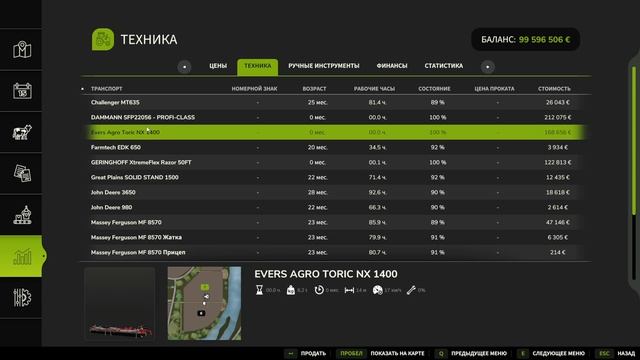This screenshot has height=360, width=640.
Task: Click the Evers Agro vehicle preview thumbnail
Action: (x=120, y=304)
